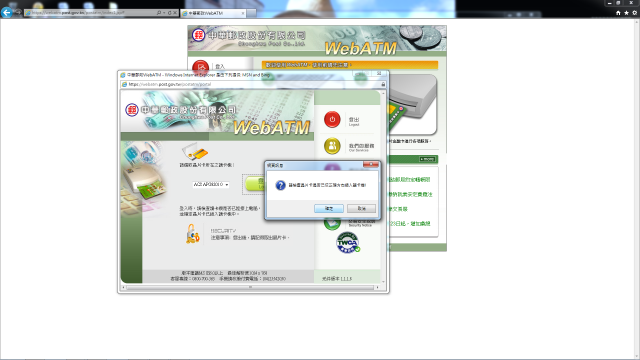Click the padlock icon in popup address bar

tap(383, 84)
